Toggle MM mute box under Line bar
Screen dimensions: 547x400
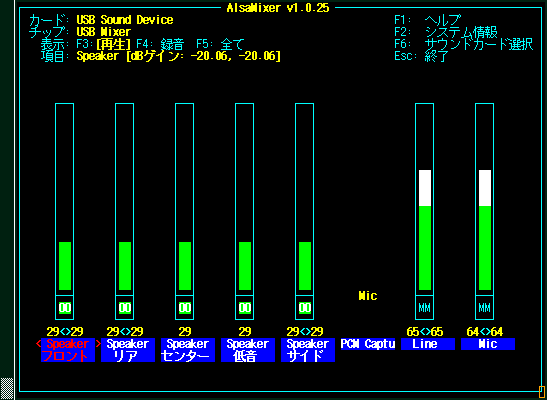point(425,308)
